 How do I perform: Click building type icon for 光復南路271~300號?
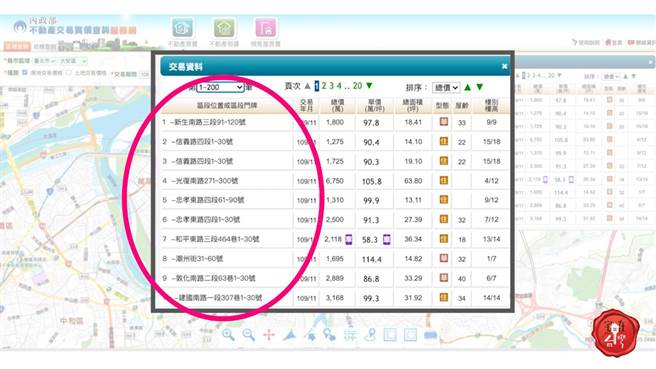tap(443, 180)
